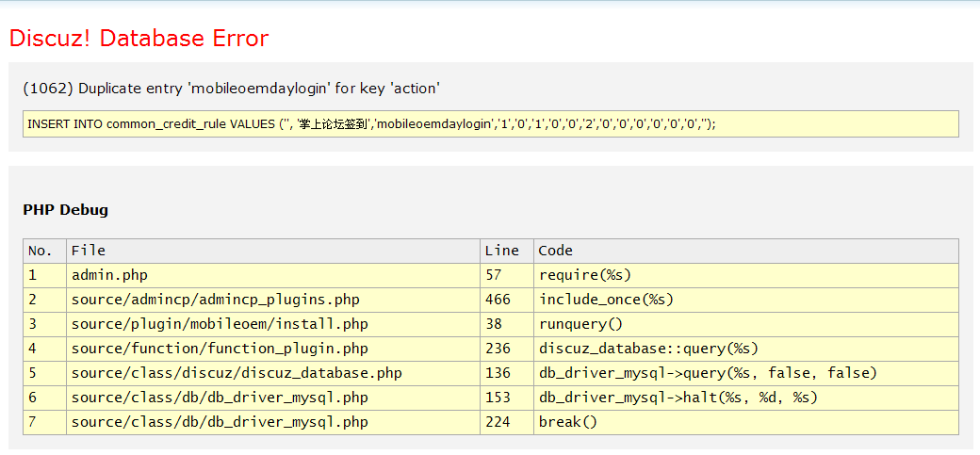Click row number 4 cell
980x455 pixels.
point(44,349)
